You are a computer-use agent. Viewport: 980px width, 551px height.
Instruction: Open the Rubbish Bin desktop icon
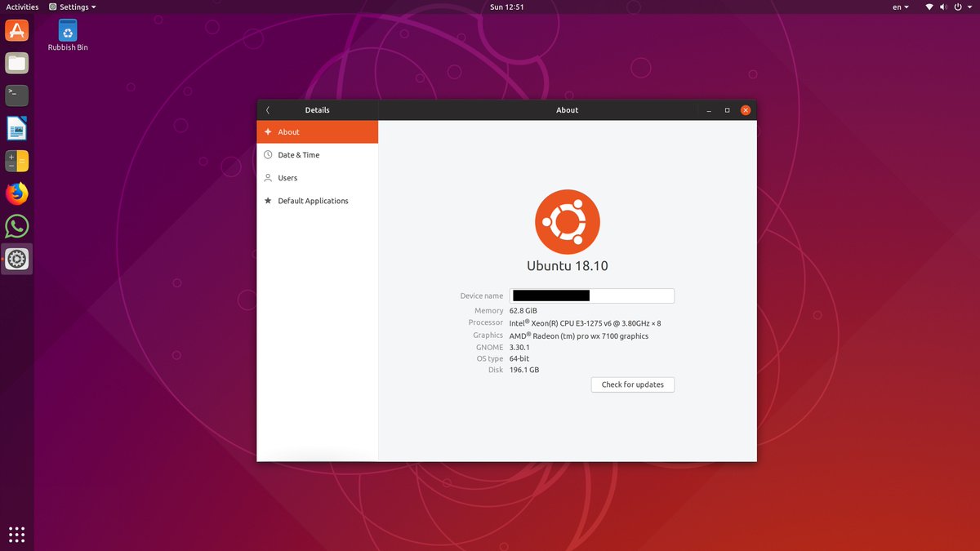(x=68, y=36)
